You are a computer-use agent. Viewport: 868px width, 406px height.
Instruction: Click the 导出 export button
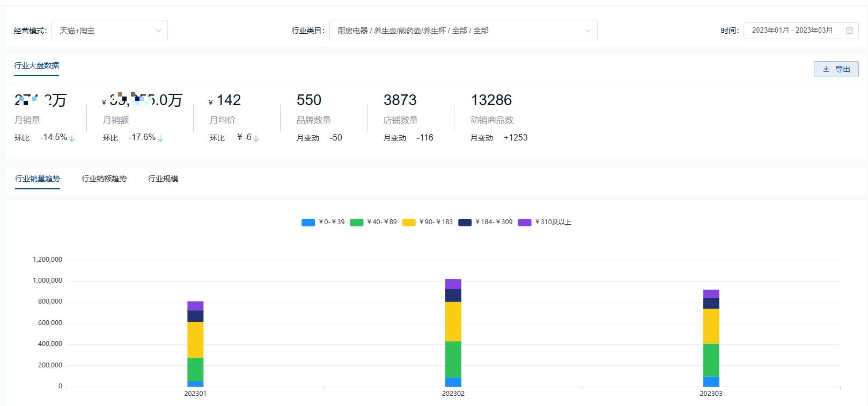point(836,69)
